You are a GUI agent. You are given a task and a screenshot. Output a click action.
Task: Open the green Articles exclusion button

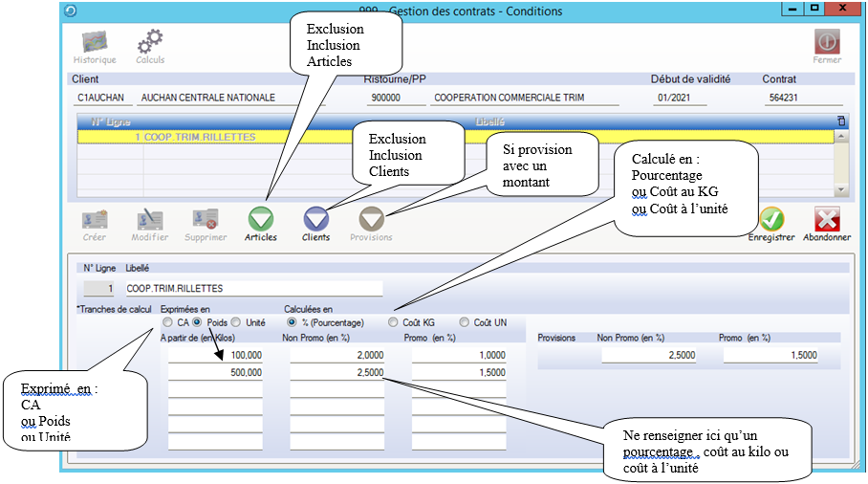[x=261, y=220]
